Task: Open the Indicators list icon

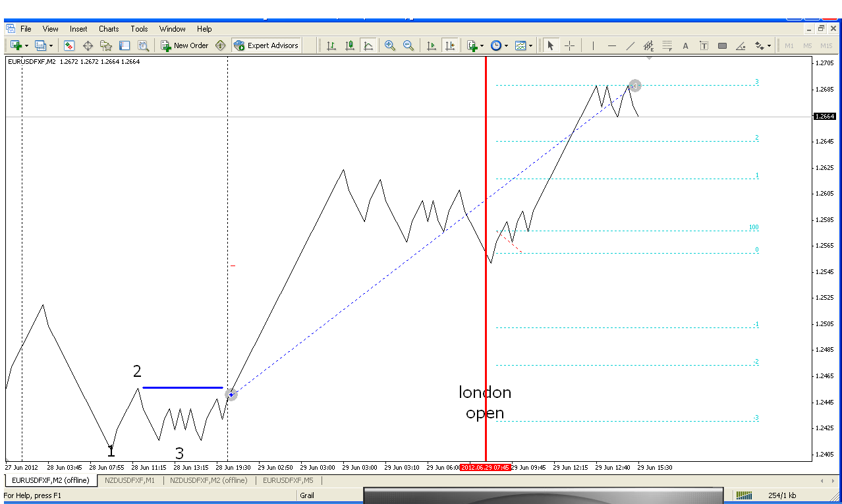Action: pos(472,45)
